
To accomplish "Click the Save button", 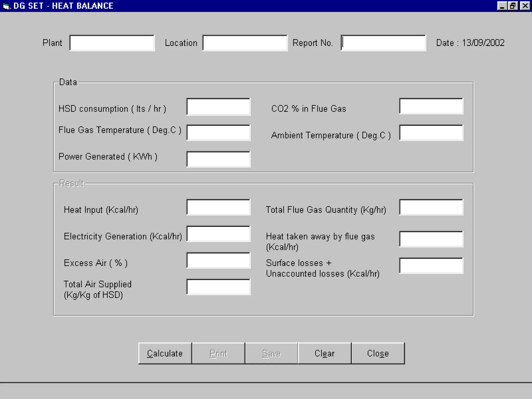I will (271, 353).
